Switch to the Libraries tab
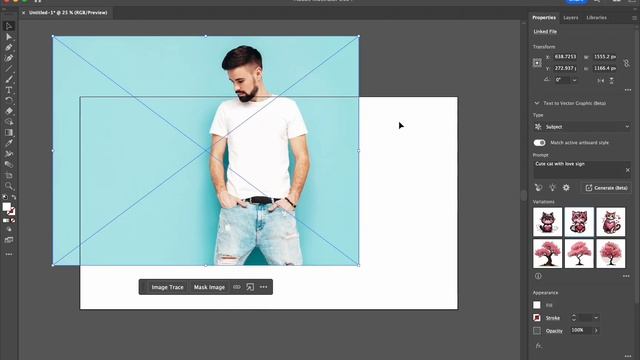The height and width of the screenshot is (360, 640). tap(596, 18)
